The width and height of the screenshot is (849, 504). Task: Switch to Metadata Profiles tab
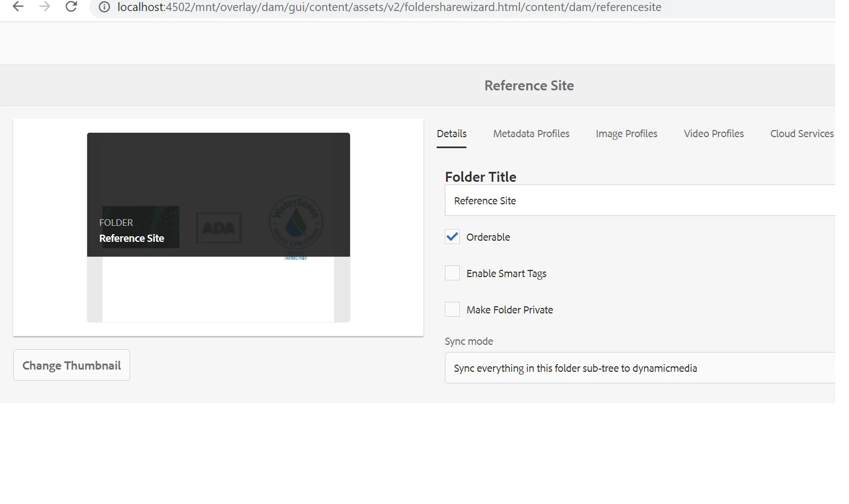tap(531, 134)
